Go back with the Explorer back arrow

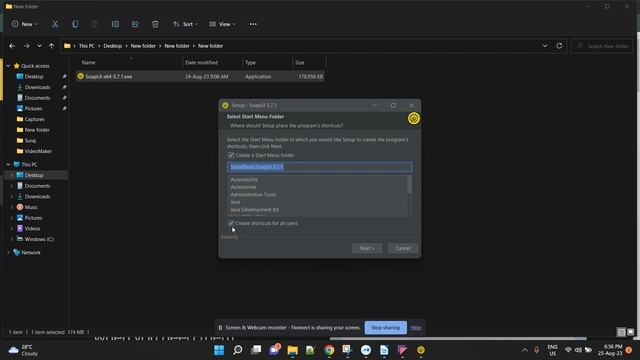[12, 46]
